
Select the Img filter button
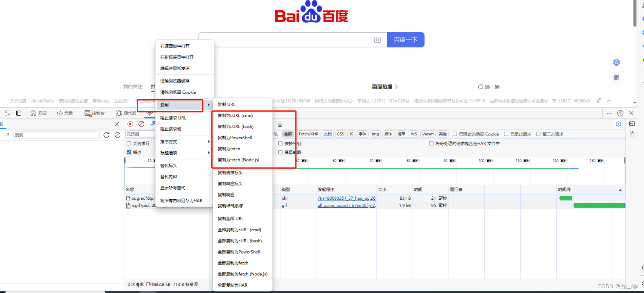click(375, 134)
